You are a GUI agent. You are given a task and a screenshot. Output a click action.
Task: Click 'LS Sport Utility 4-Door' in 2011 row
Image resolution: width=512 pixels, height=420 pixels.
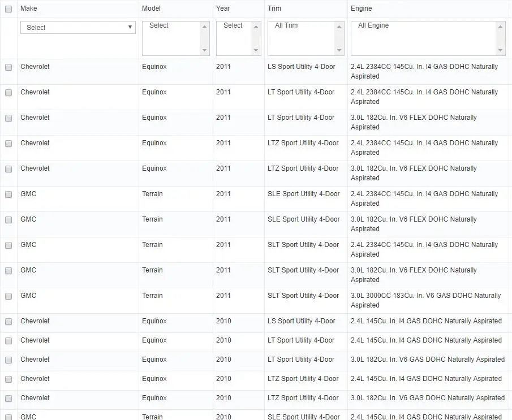[302, 67]
